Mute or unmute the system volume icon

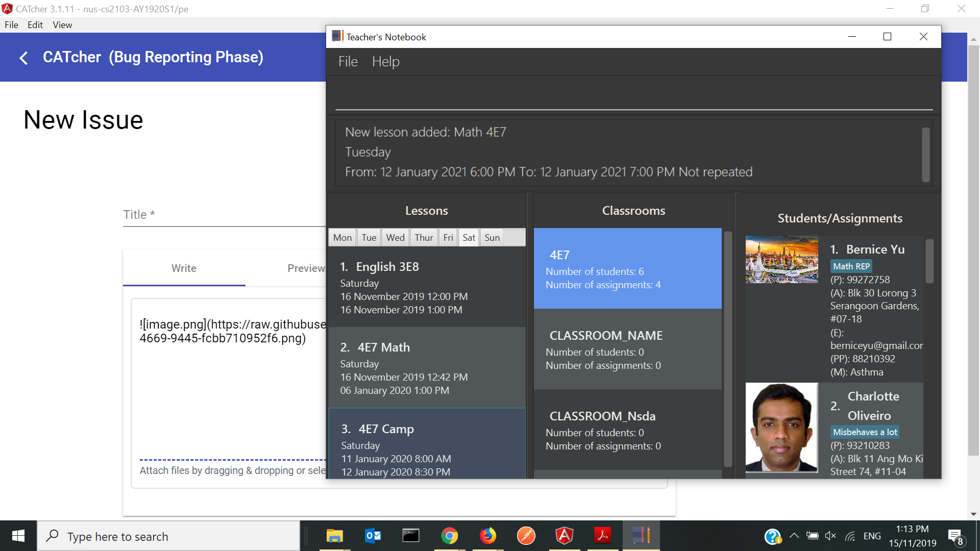pos(830,536)
